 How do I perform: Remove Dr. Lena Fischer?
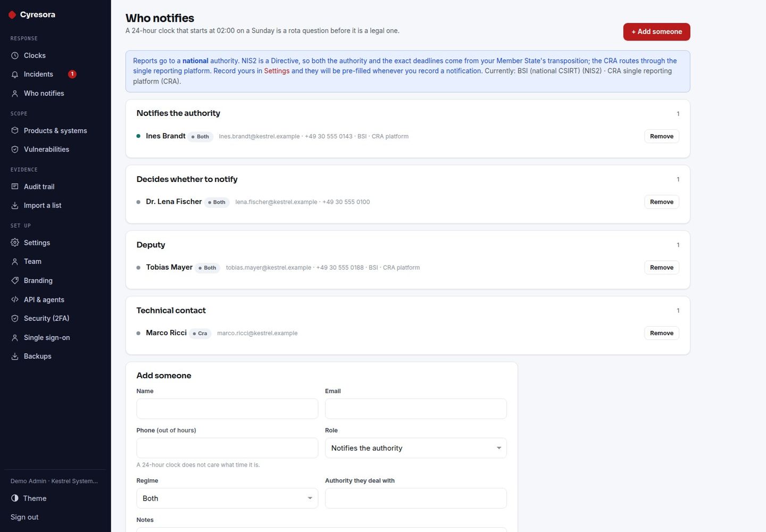click(662, 202)
